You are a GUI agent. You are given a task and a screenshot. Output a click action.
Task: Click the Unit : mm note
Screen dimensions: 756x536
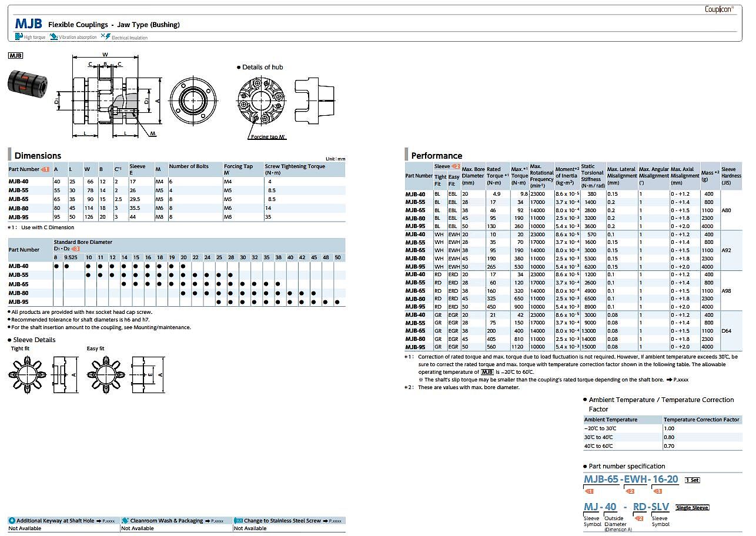[x=335, y=159]
